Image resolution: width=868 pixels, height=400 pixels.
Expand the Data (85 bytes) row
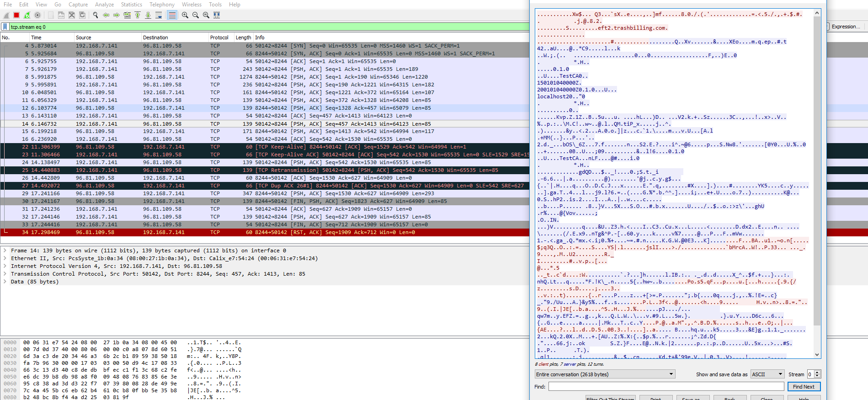(5, 282)
